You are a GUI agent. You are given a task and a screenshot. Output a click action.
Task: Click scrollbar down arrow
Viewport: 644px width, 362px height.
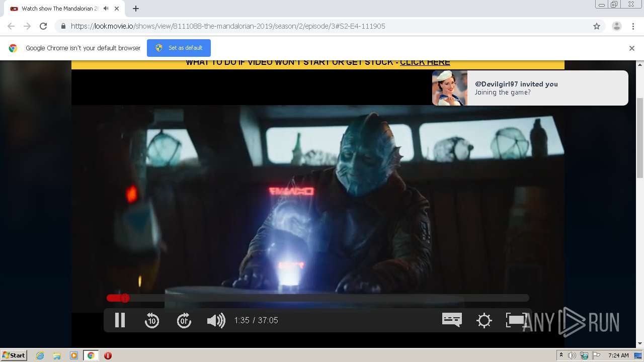click(x=640, y=344)
